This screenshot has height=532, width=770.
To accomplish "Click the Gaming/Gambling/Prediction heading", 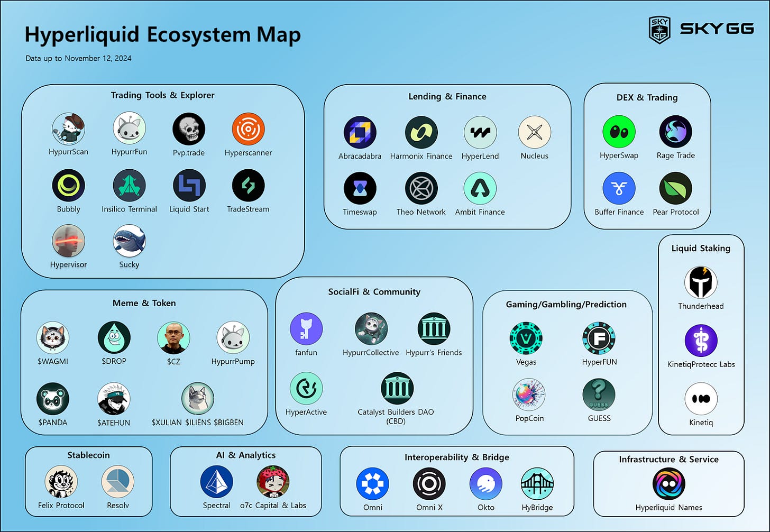I will (566, 304).
